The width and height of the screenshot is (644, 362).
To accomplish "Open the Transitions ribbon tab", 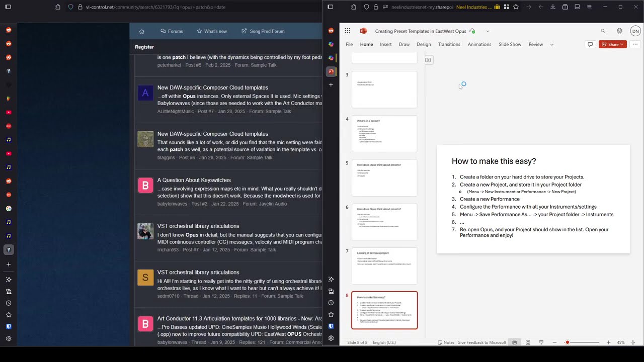I will 449,44.
